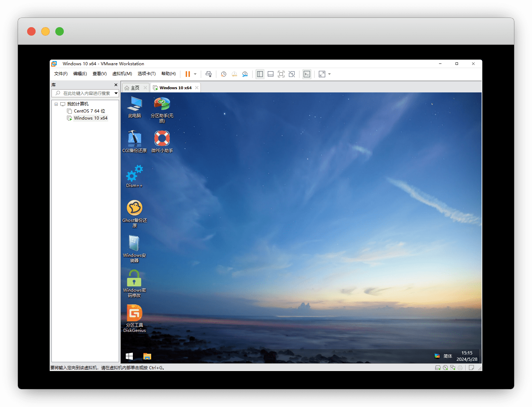This screenshot has height=407, width=532.
Task: Switch to the 主页 tab
Action: pos(135,88)
